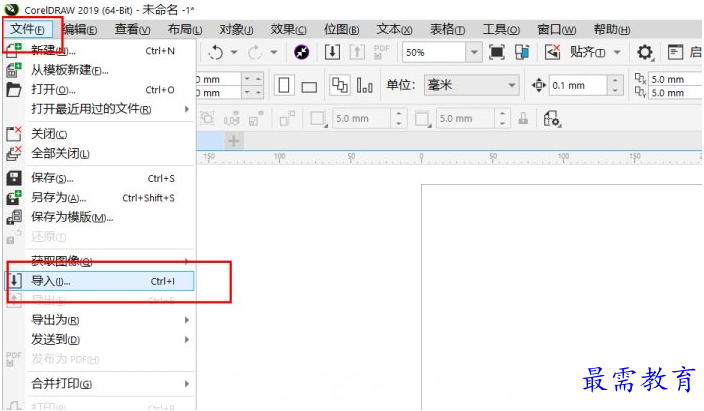The height and width of the screenshot is (411, 704).
Task: Open the 布局 (Layout) menu
Action: coord(185,30)
